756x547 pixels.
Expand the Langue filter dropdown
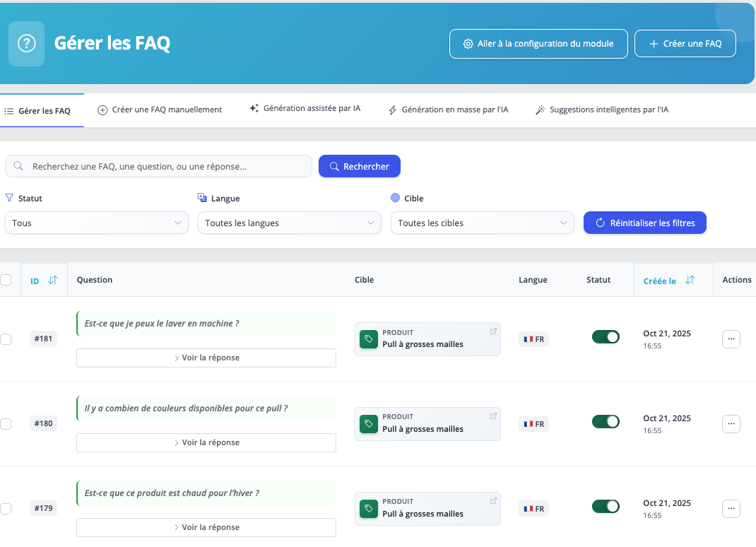click(290, 223)
